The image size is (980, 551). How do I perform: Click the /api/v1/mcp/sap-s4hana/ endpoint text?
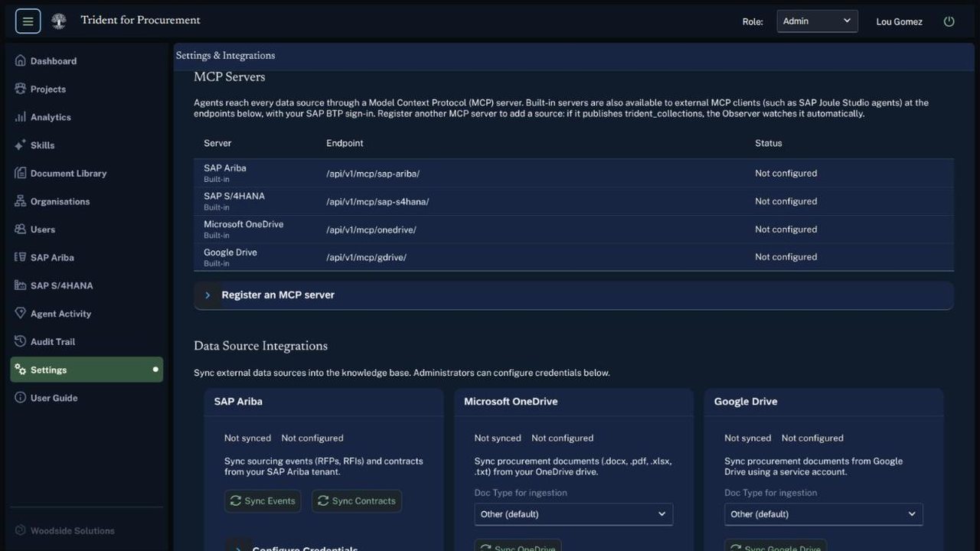[377, 201]
